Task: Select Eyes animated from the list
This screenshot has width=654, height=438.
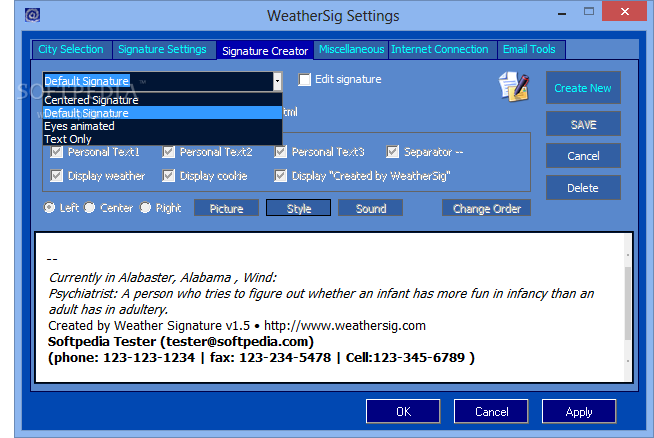Action: click(163, 126)
